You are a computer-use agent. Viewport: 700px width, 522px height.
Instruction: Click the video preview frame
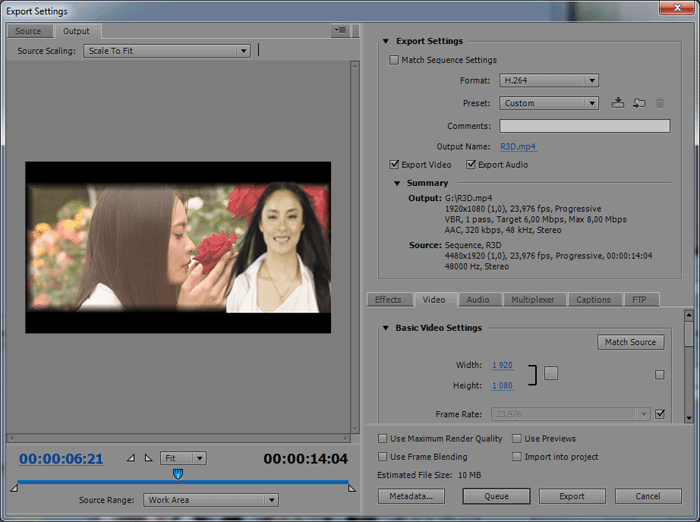178,247
